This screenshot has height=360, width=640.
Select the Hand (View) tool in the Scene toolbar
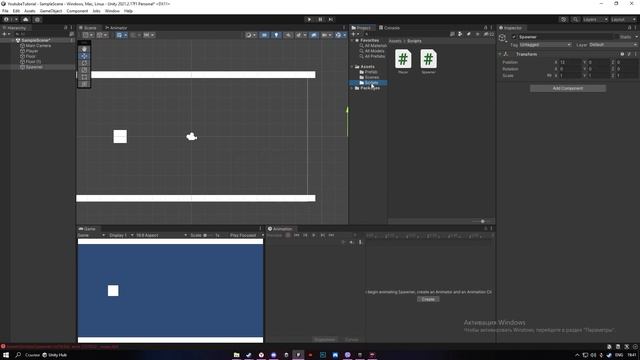84,49
